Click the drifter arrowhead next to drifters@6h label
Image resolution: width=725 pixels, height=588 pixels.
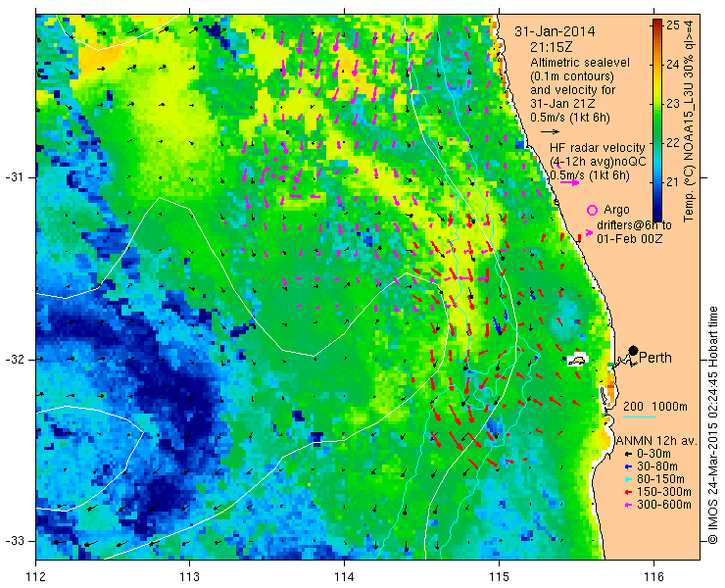[x=589, y=232]
